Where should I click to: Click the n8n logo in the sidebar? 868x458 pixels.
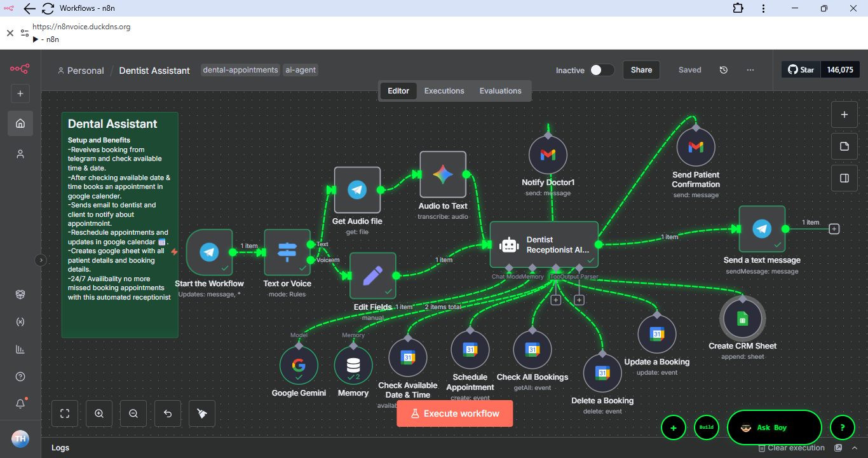click(20, 69)
